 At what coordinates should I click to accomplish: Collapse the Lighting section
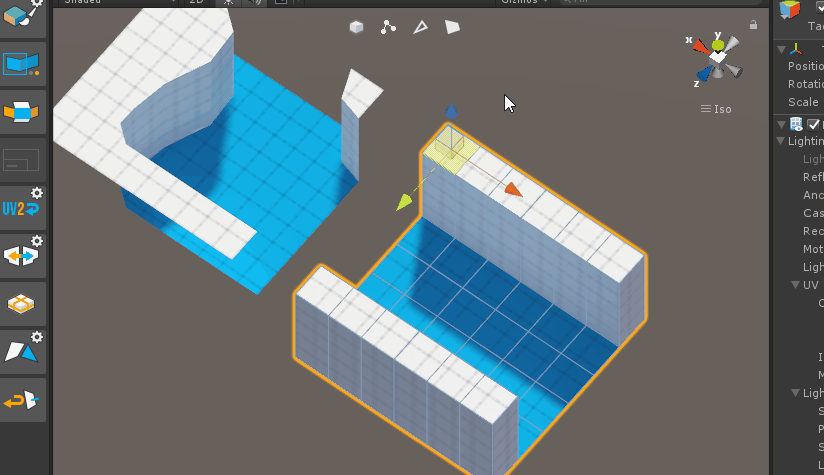point(781,141)
